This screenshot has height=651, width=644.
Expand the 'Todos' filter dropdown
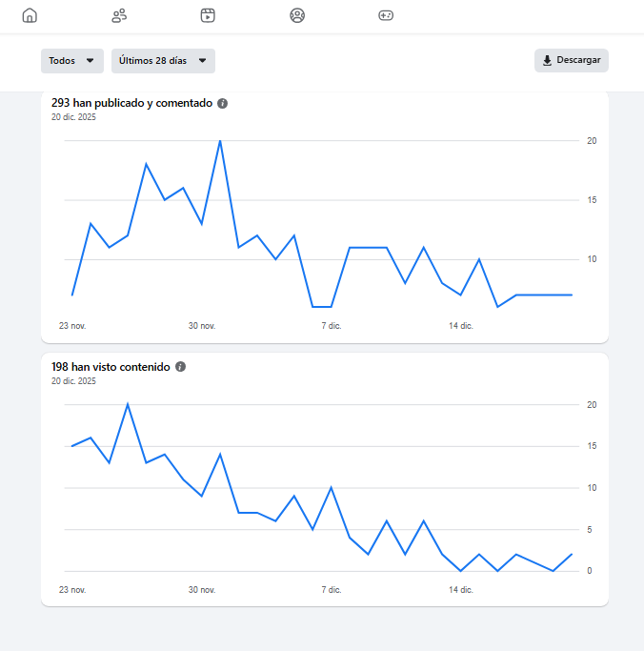[x=71, y=61]
